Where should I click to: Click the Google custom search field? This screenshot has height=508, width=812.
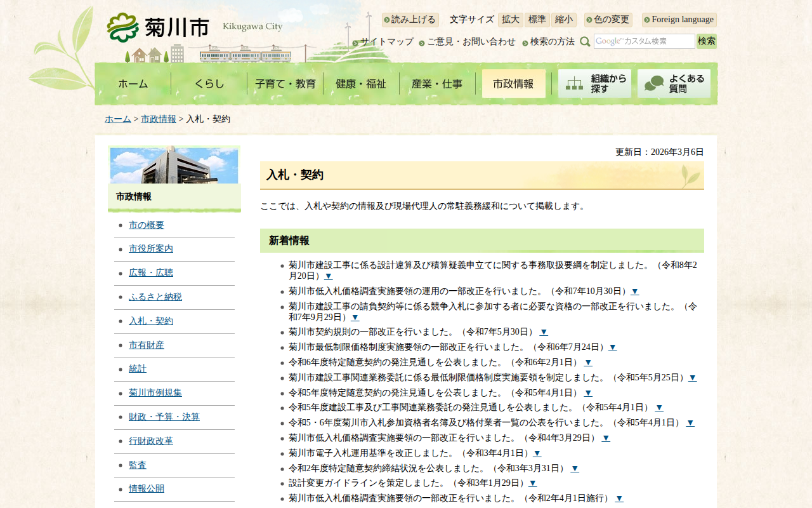645,41
